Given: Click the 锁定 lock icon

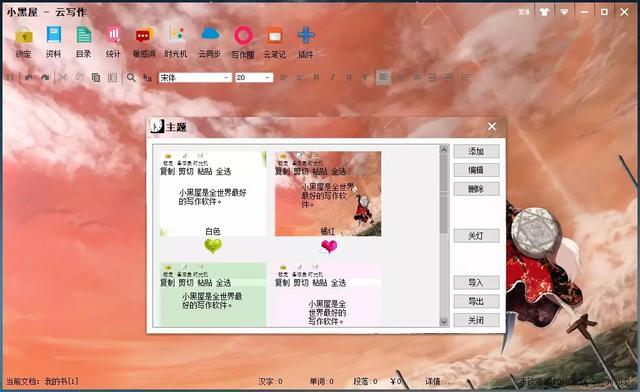Looking at the screenshot, I should (24, 36).
